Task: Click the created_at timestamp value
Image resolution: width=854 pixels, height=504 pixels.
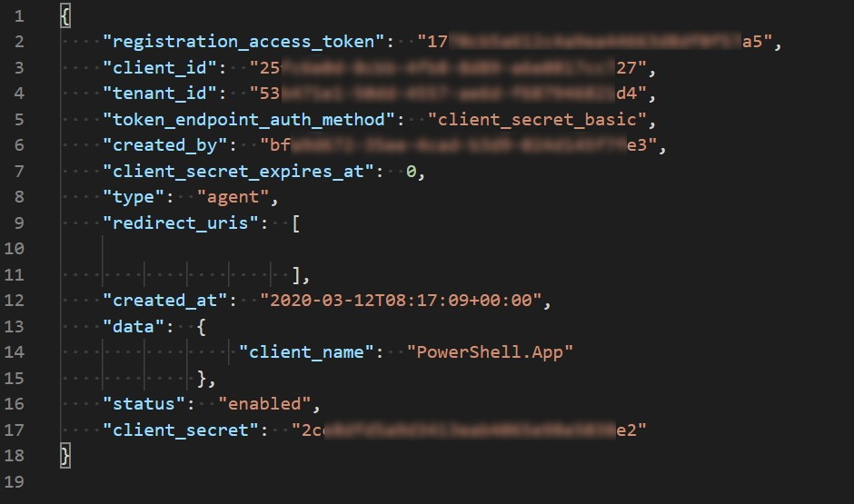Action: click(x=401, y=301)
